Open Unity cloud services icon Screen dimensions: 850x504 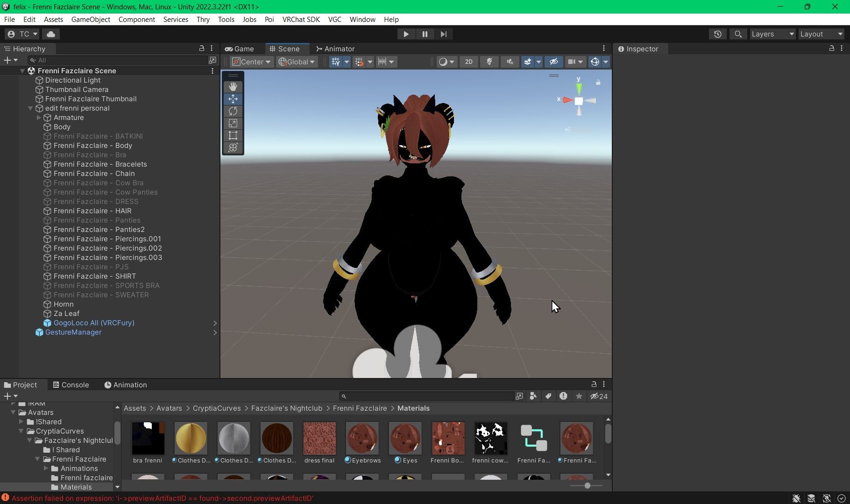51,34
